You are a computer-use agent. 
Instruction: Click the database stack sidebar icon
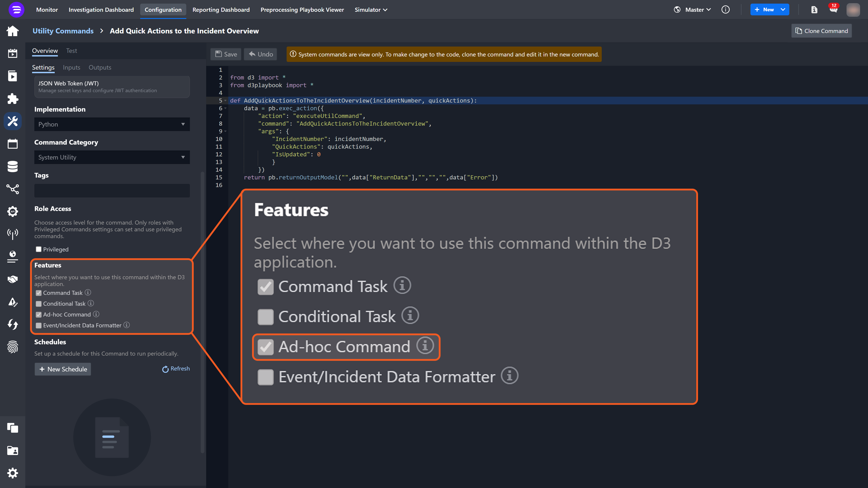(12, 166)
